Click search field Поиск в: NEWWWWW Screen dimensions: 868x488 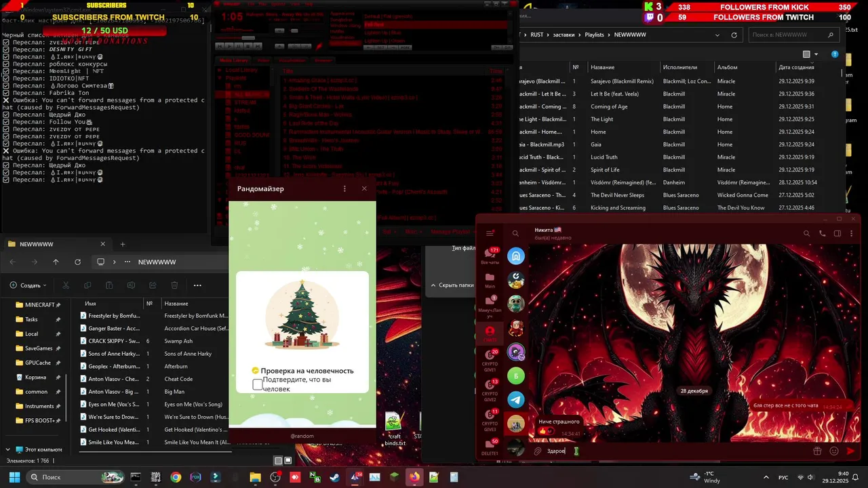click(793, 35)
